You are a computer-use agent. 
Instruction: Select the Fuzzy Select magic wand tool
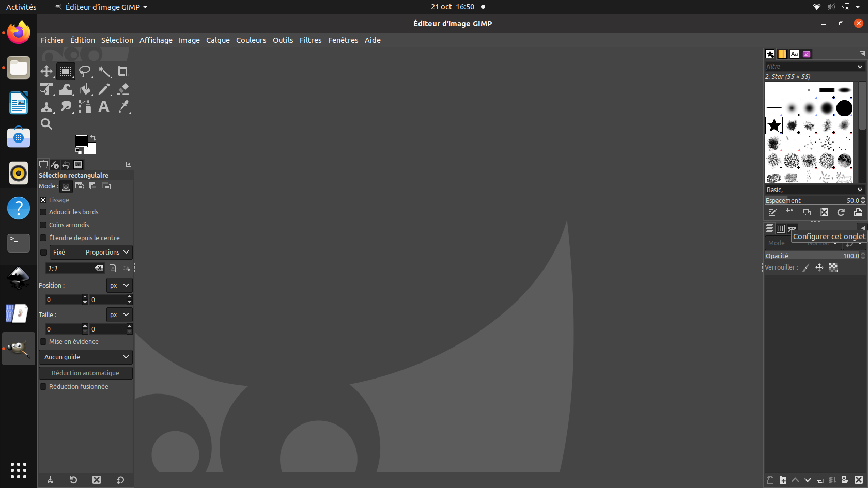coord(104,72)
